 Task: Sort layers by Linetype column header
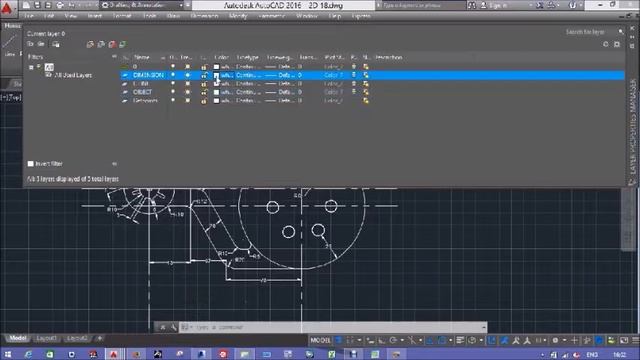coord(248,58)
